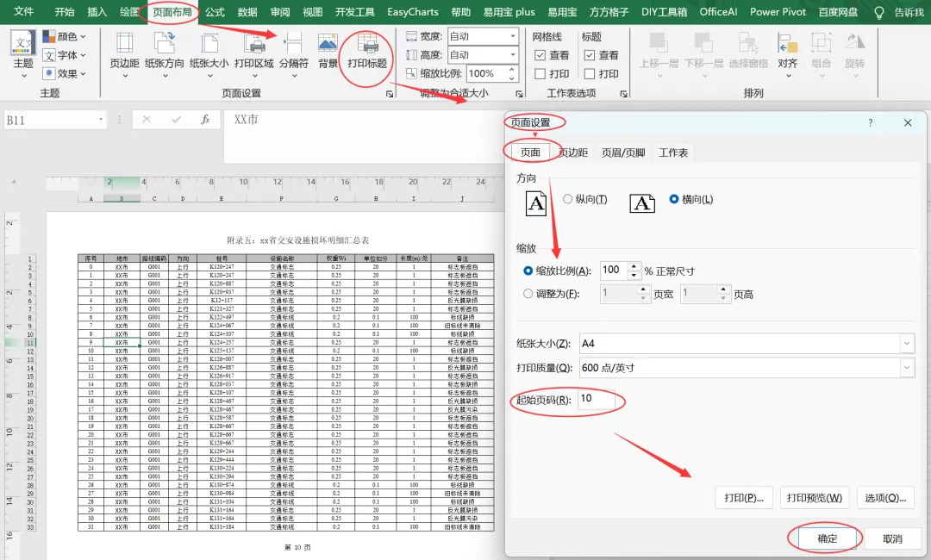Open the 对齐 align objects icon
This screenshot has width=931, height=560.
point(787,43)
